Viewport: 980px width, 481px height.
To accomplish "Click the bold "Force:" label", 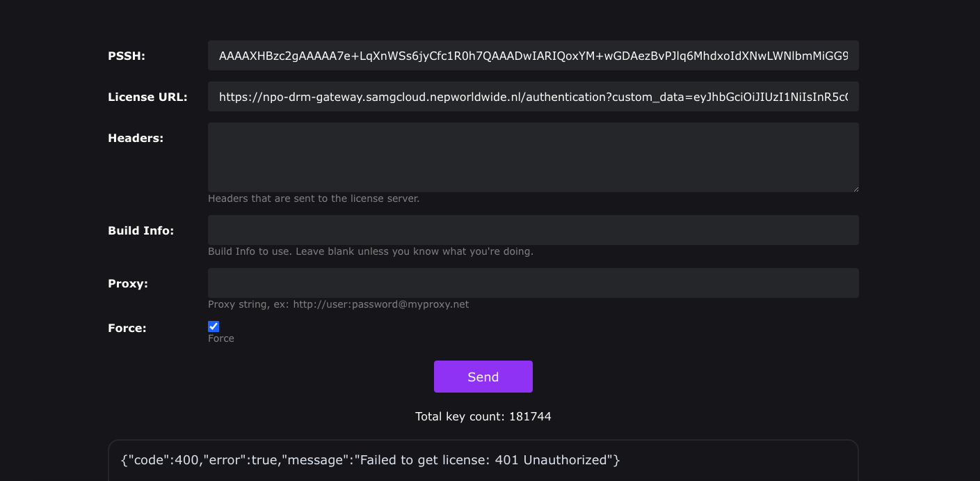I will [x=127, y=329].
